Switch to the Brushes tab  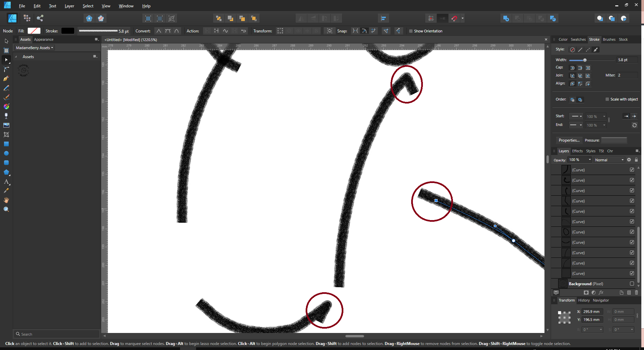[609, 39]
